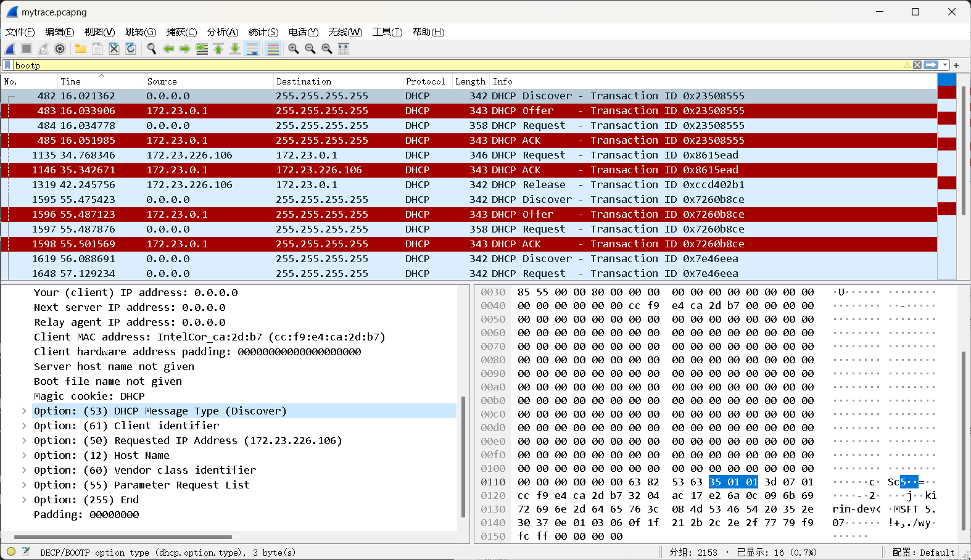This screenshot has width=971, height=560.
Task: Close this capture file
Action: pos(114,49)
